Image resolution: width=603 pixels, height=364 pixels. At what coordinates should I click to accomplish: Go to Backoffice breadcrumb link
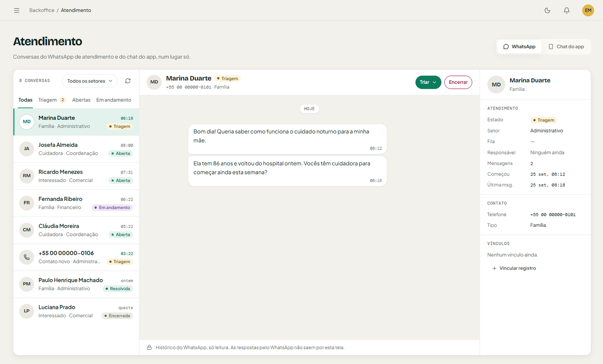[x=42, y=11]
